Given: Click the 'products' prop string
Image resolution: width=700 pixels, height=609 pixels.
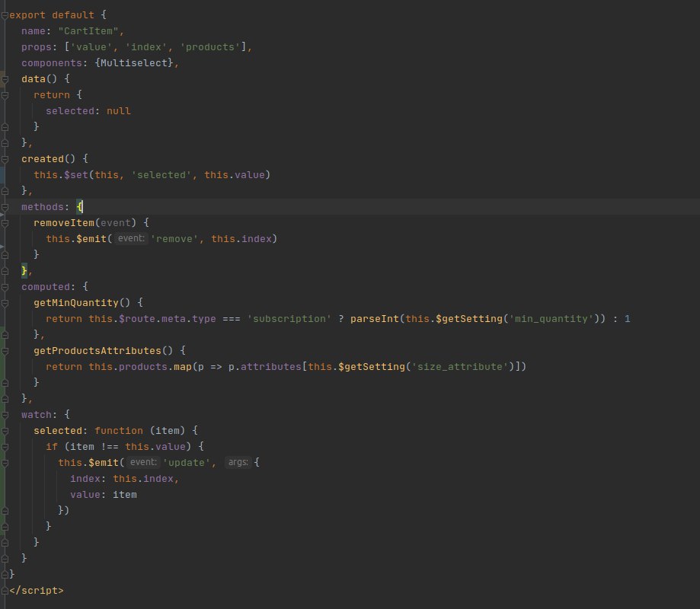Looking at the screenshot, I should pos(209,47).
